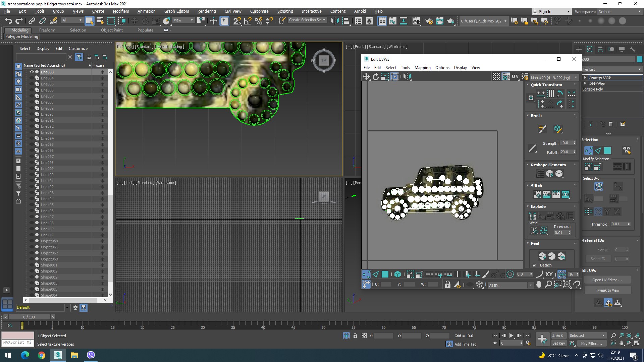Open the Mapping menu in Edit UVWs

(x=422, y=68)
